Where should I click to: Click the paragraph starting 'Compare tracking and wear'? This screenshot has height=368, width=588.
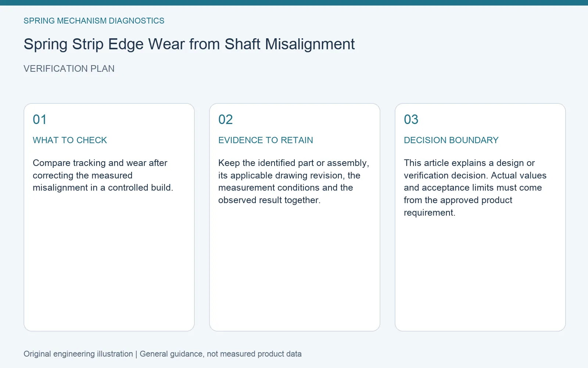103,175
